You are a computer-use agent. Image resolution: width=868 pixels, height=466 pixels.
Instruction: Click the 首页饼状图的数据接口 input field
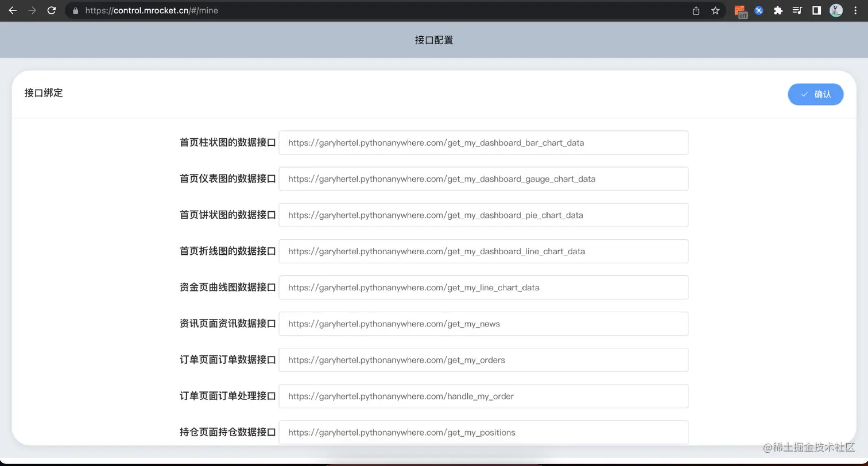point(483,215)
